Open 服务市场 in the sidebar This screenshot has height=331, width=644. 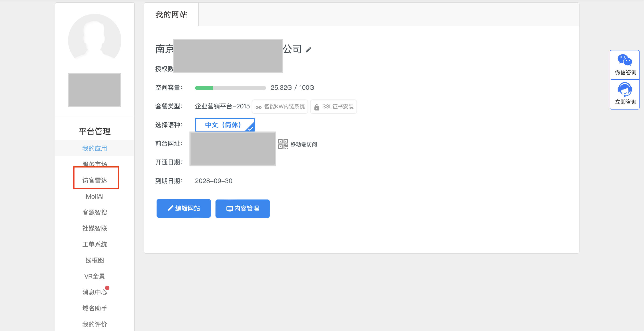click(x=95, y=164)
